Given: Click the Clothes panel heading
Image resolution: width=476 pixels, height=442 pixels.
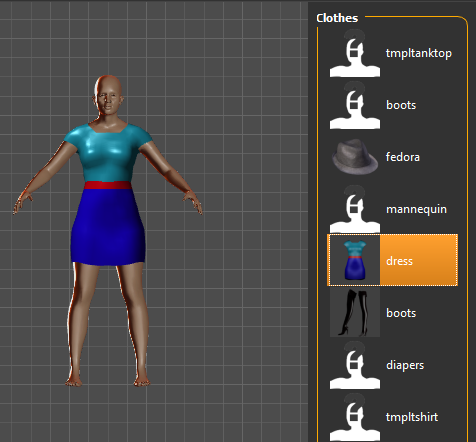Looking at the screenshot, I should pyautogui.click(x=337, y=18).
